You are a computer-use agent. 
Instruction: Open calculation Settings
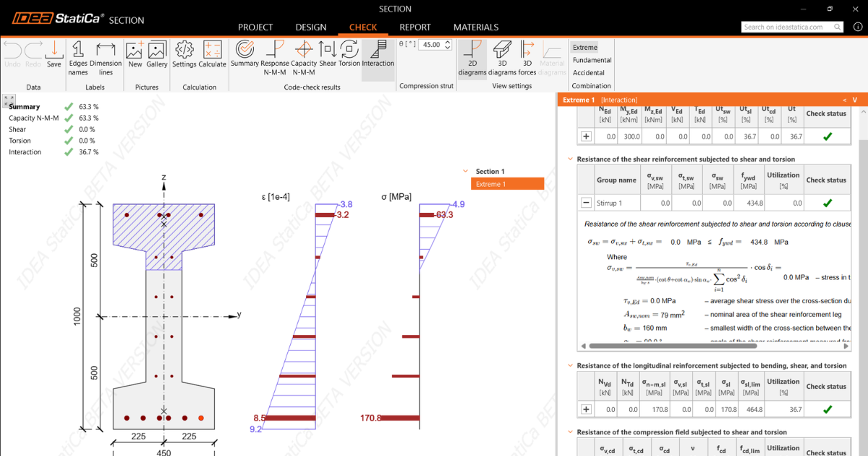click(x=184, y=54)
